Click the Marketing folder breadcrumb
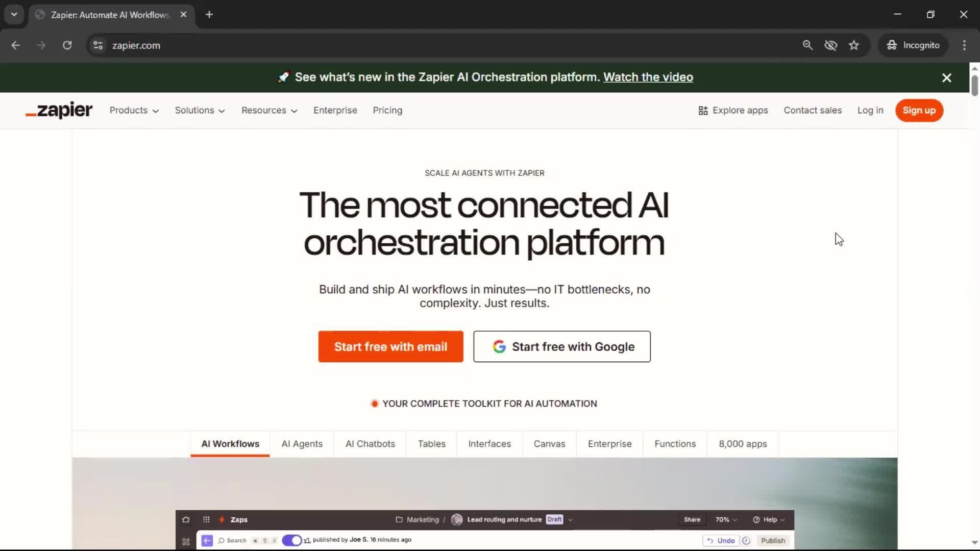 pos(417,520)
